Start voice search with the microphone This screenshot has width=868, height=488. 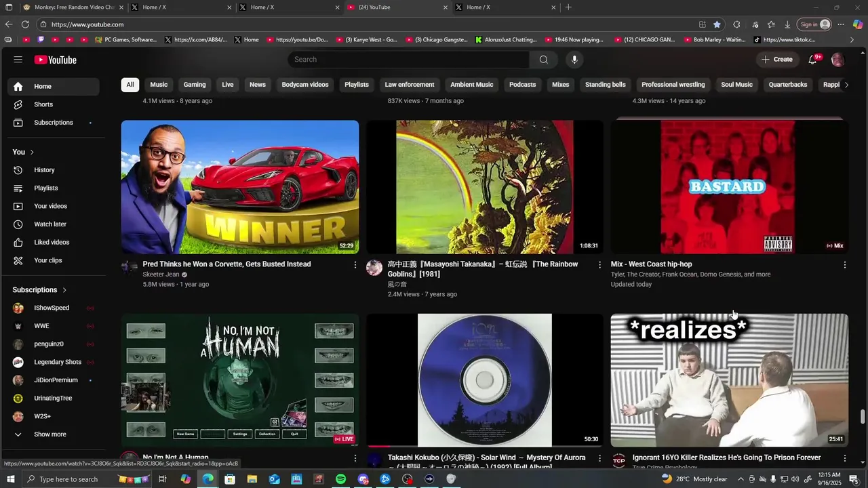574,60
